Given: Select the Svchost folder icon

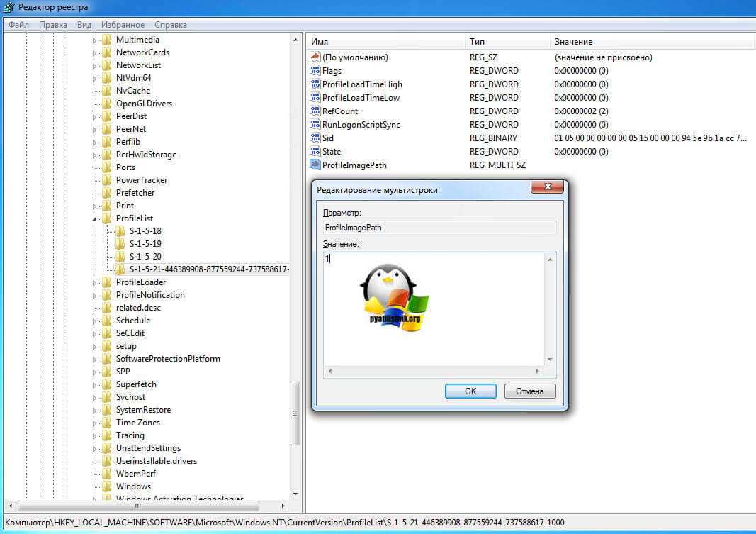Looking at the screenshot, I should pyautogui.click(x=107, y=397).
